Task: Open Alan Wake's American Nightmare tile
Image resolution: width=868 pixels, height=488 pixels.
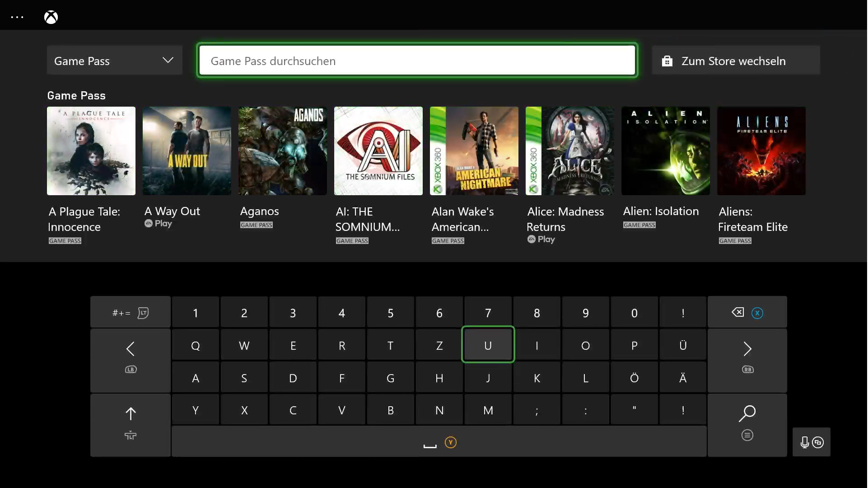Action: click(x=474, y=151)
